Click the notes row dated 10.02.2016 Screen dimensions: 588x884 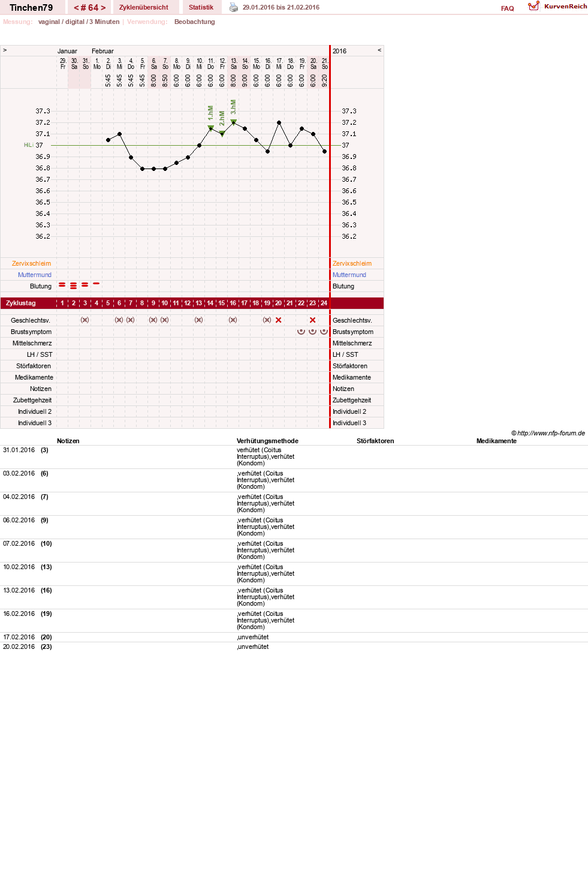coord(294,574)
